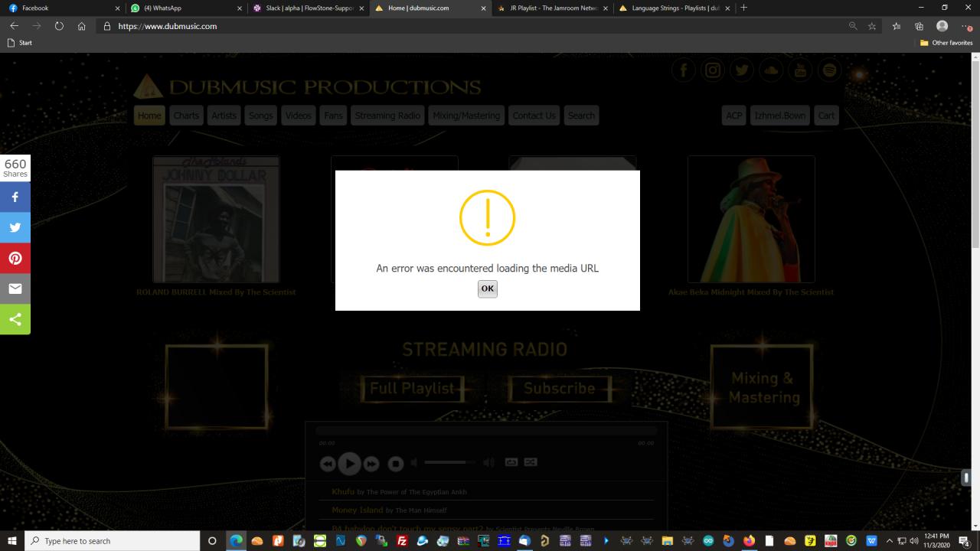Screen dimensions: 980x551
Task: Toggle shuffle mode in the player
Action: (x=531, y=462)
